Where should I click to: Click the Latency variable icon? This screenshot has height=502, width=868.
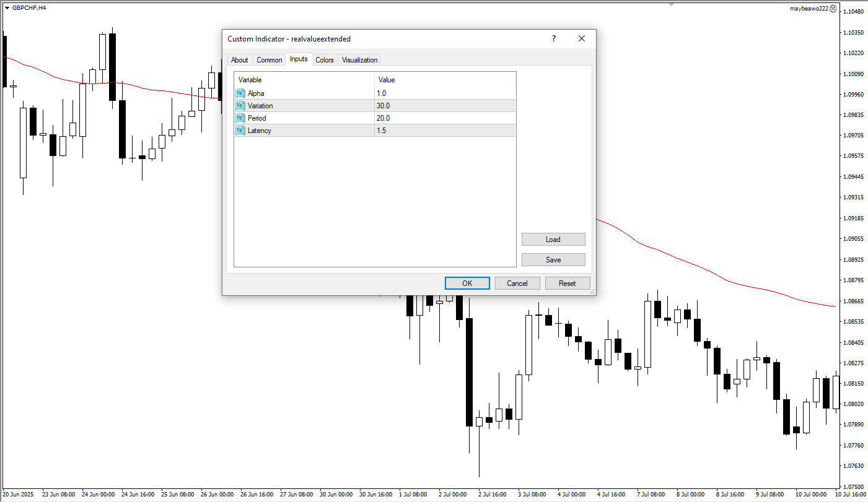[x=240, y=131]
